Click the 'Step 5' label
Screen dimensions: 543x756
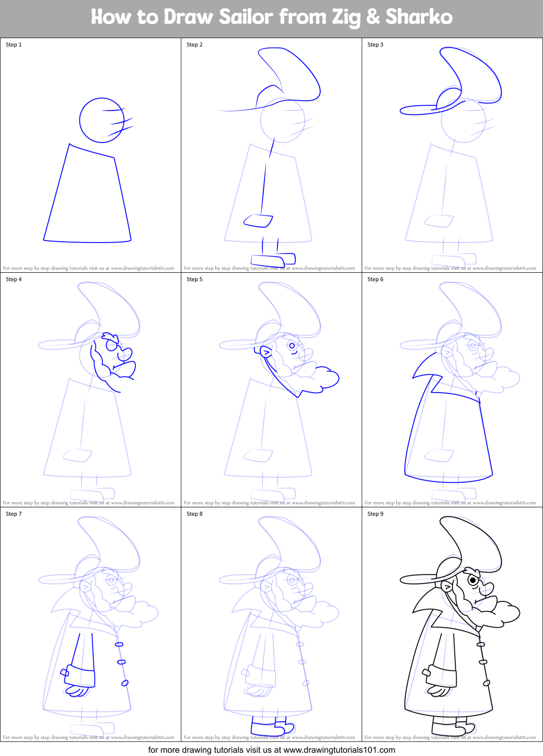pyautogui.click(x=194, y=279)
